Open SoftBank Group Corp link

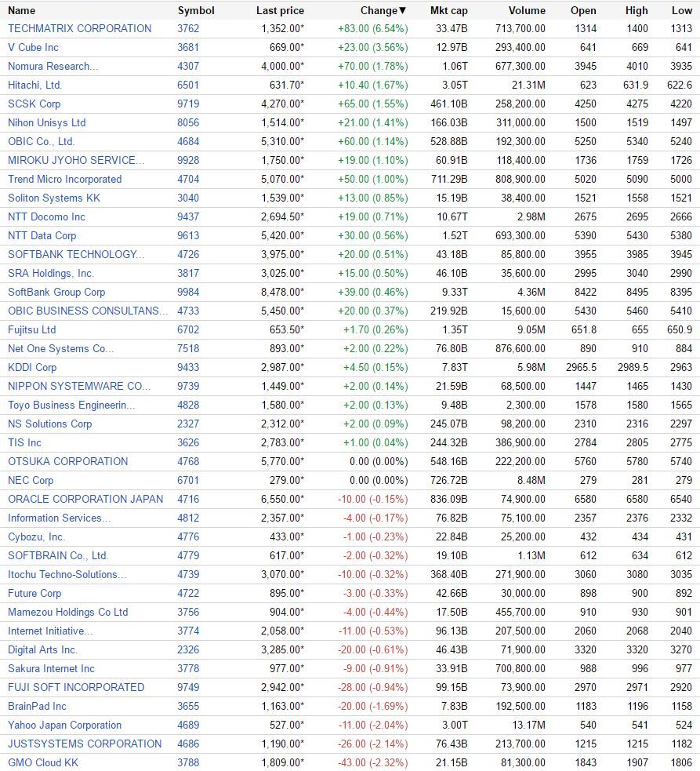56,292
